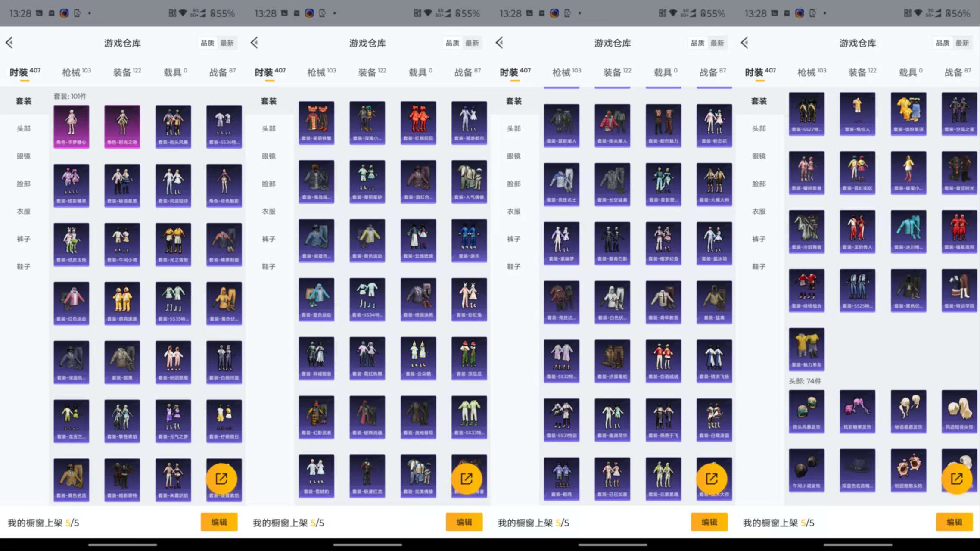
Task: Select the pink 角色-羊梦糖心 outfit card
Action: tap(71, 126)
